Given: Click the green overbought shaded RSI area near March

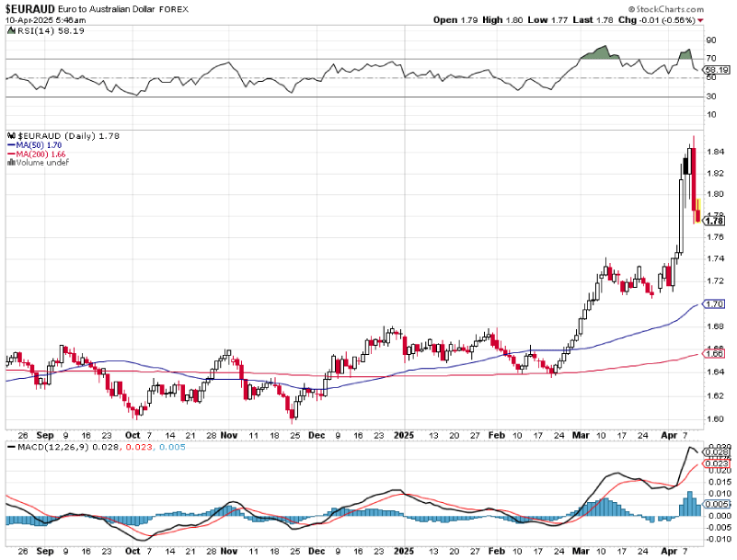Looking at the screenshot, I should tap(596, 54).
